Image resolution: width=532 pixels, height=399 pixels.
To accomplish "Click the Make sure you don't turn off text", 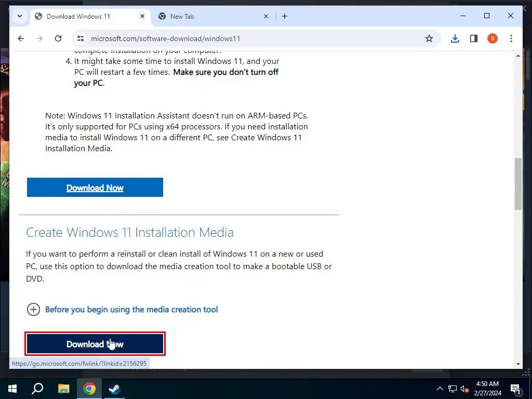I will tap(177, 77).
